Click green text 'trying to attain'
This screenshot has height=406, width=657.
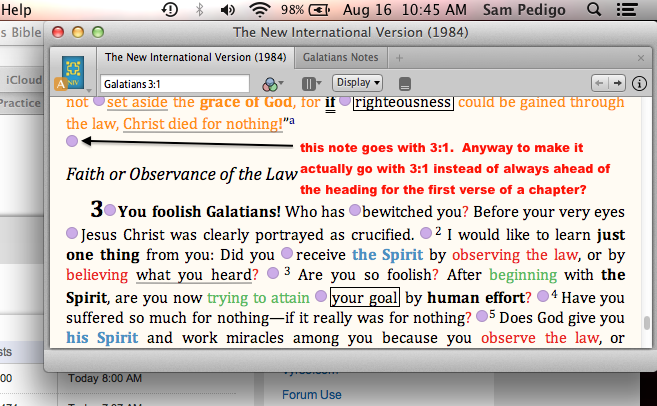pyautogui.click(x=258, y=298)
